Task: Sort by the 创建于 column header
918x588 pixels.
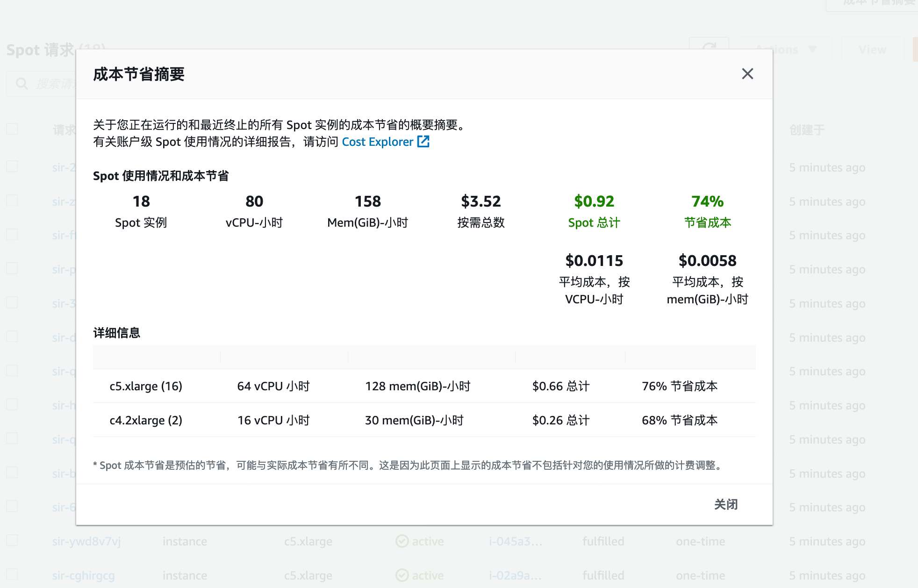Action: point(807,130)
